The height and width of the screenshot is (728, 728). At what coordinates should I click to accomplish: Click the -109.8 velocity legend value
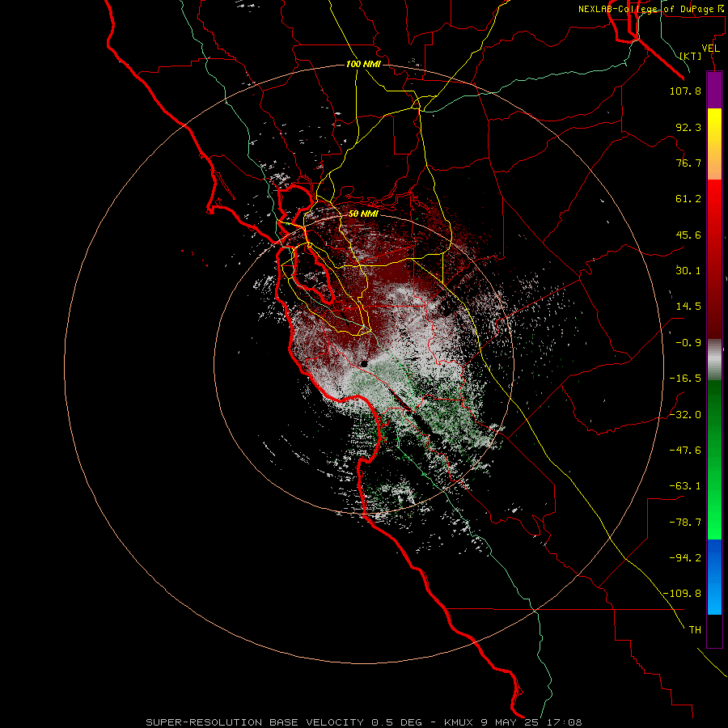coord(683,594)
